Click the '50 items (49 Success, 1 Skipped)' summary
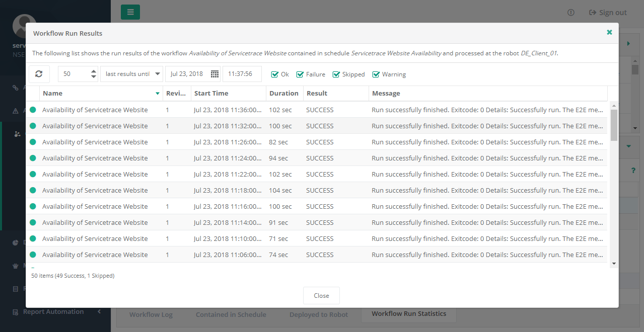 (x=73, y=276)
